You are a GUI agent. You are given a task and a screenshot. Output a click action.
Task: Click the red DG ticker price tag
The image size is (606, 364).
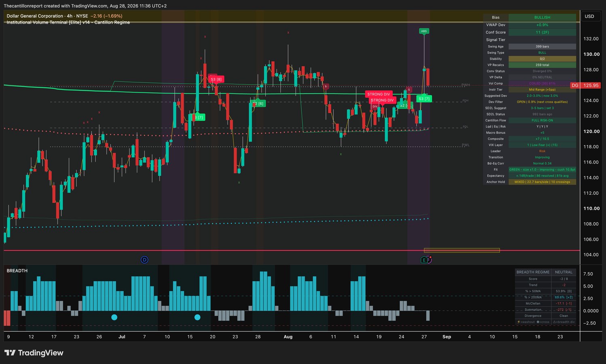tap(575, 86)
